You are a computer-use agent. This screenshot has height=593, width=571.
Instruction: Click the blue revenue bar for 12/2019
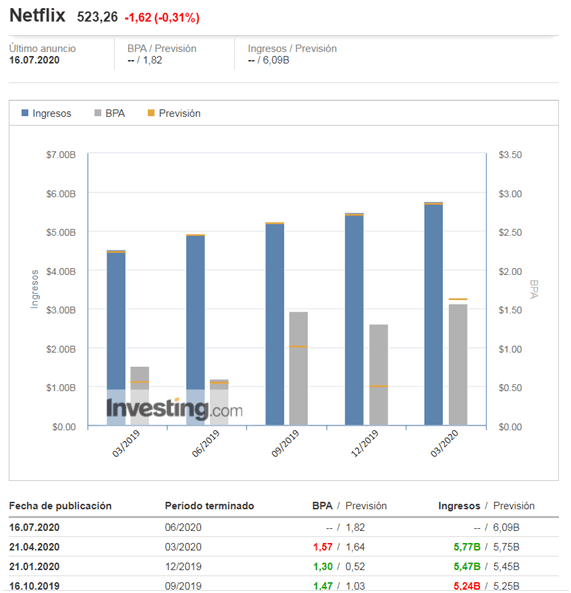[354, 319]
